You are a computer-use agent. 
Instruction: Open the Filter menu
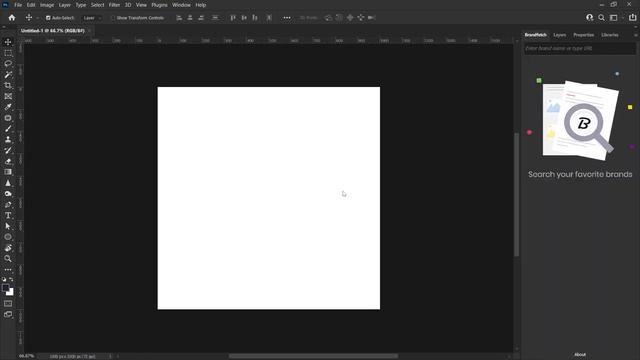point(114,5)
